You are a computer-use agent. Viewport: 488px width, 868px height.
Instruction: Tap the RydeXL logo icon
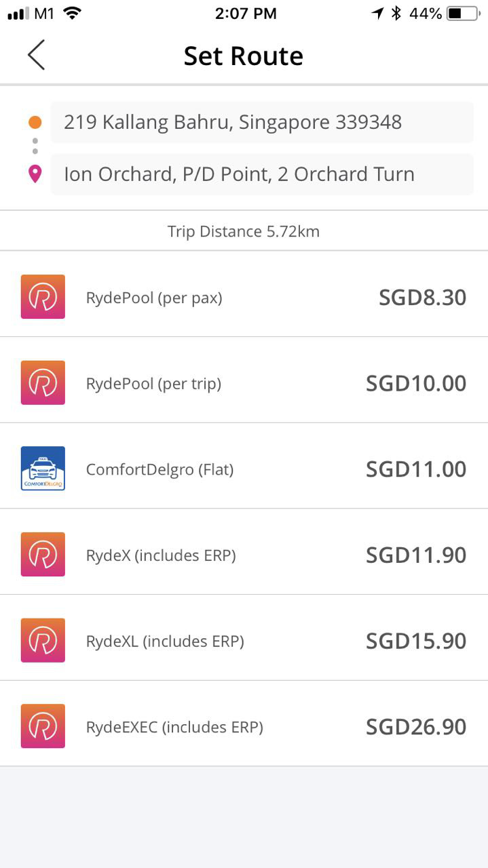[x=43, y=641]
